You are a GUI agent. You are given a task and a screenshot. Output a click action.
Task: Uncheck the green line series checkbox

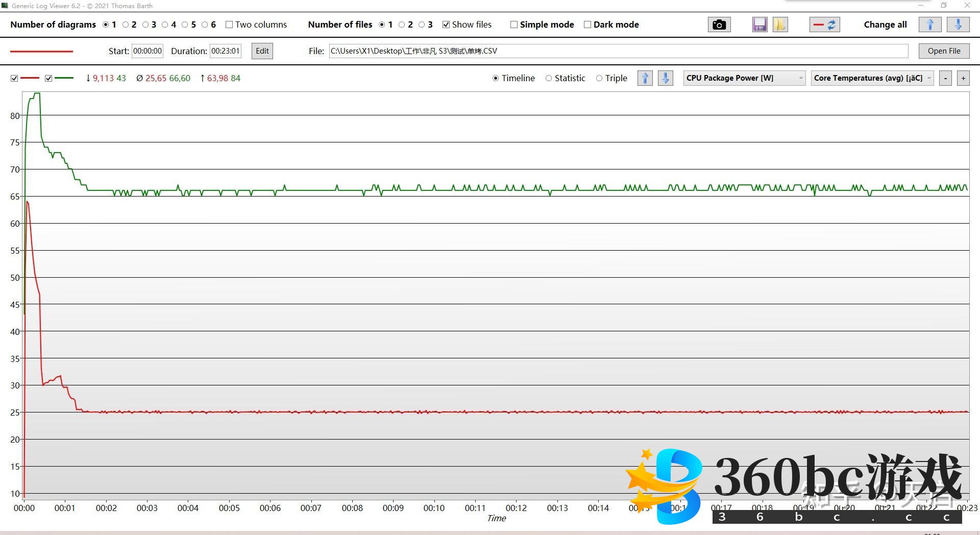tap(48, 78)
